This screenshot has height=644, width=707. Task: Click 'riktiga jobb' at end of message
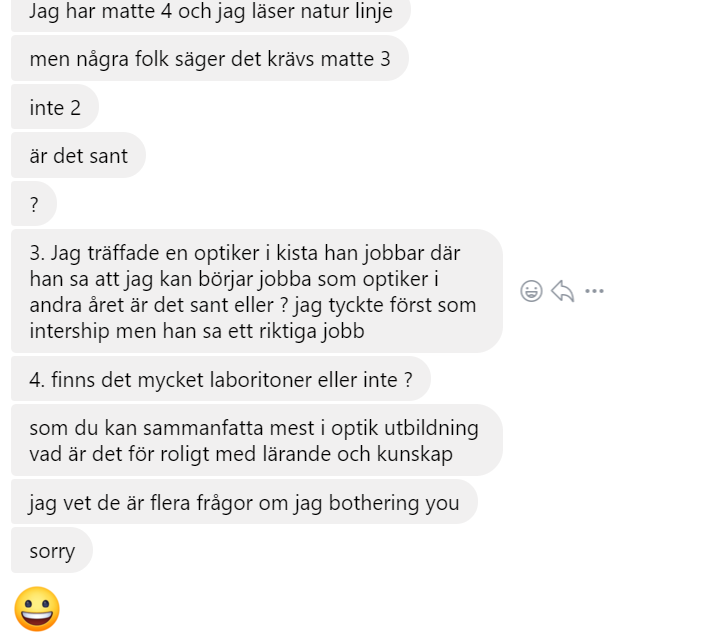point(308,331)
